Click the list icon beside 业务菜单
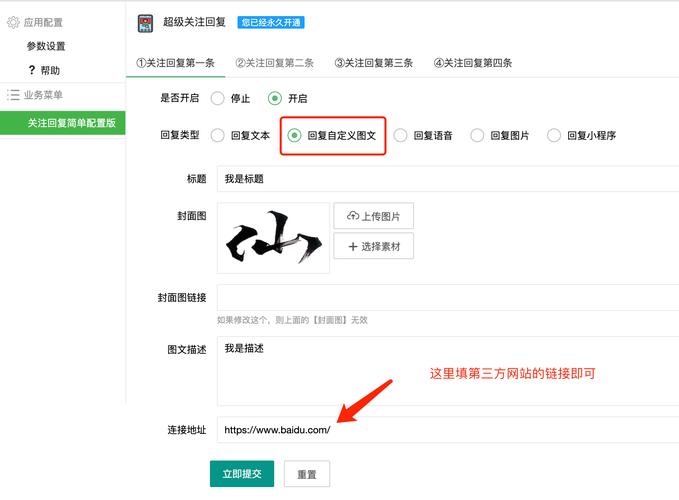The width and height of the screenshot is (679, 500). coord(13,95)
